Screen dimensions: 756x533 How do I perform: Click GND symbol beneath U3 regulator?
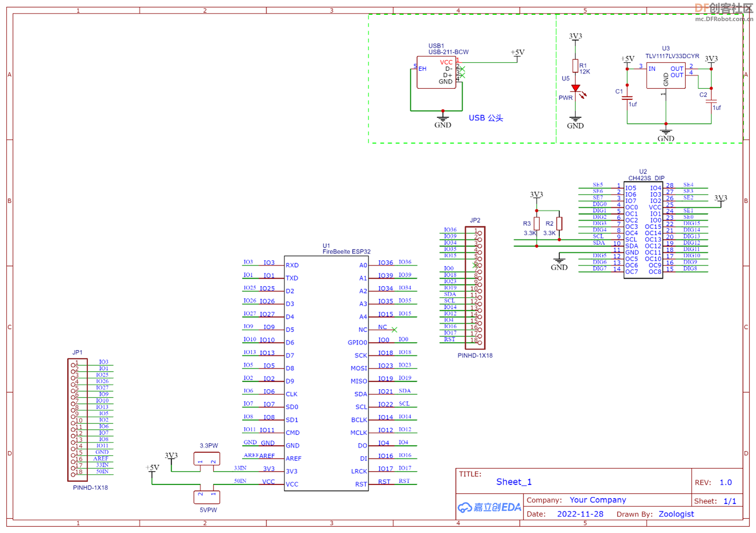pos(666,134)
